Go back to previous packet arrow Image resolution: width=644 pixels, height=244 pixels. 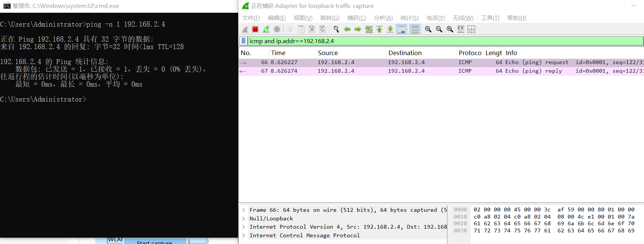(347, 29)
